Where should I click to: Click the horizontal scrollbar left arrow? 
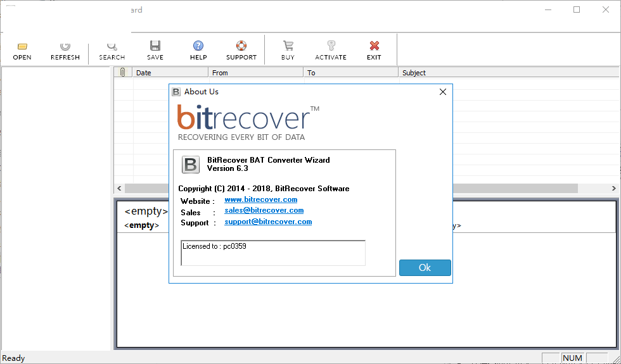coord(119,189)
